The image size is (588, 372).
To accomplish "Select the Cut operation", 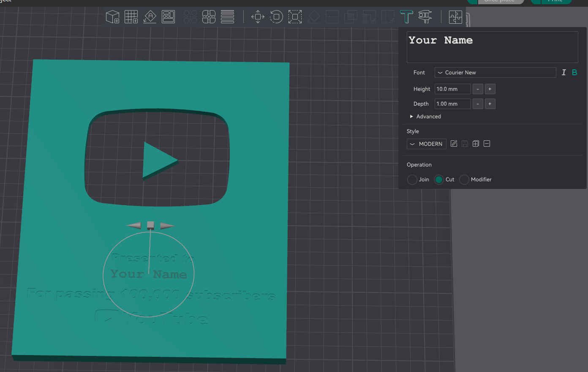I will point(439,180).
